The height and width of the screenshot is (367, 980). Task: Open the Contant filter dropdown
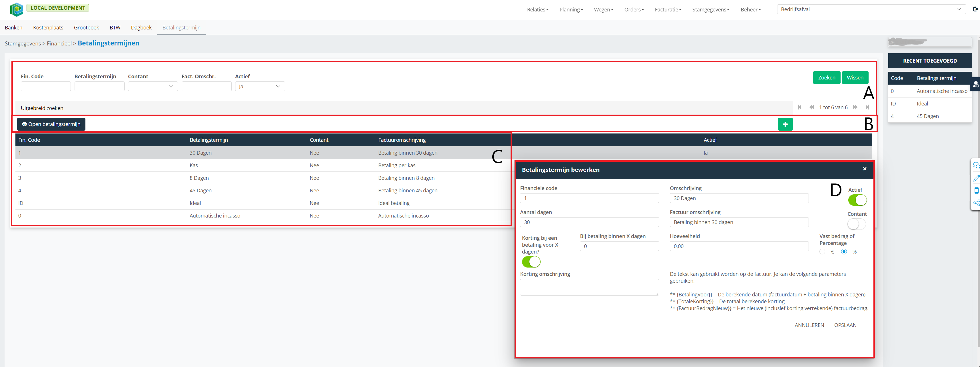pos(153,86)
